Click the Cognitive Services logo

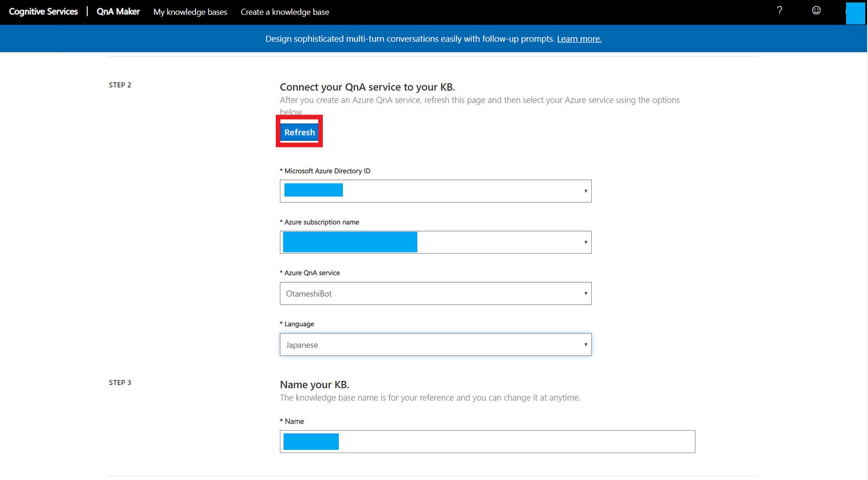pyautogui.click(x=43, y=12)
